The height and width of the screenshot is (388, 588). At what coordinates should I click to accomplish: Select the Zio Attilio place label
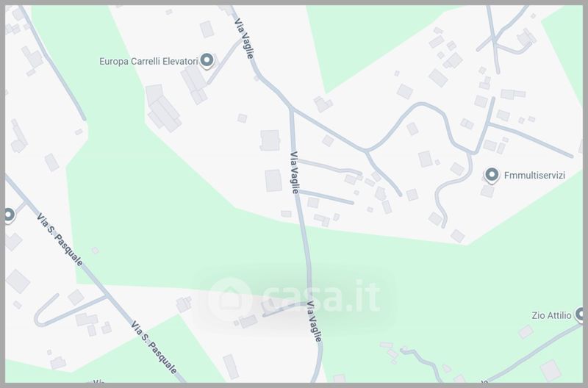click(551, 315)
